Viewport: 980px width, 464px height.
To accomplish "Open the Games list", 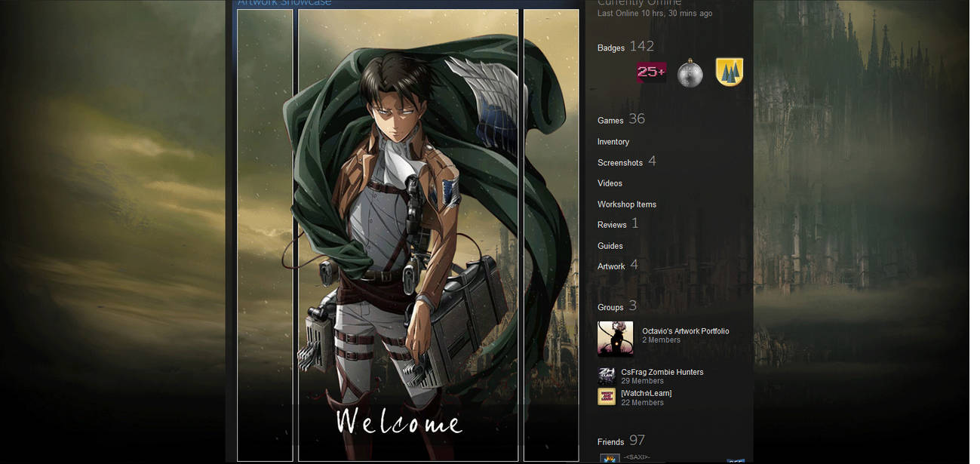I will 610,121.
